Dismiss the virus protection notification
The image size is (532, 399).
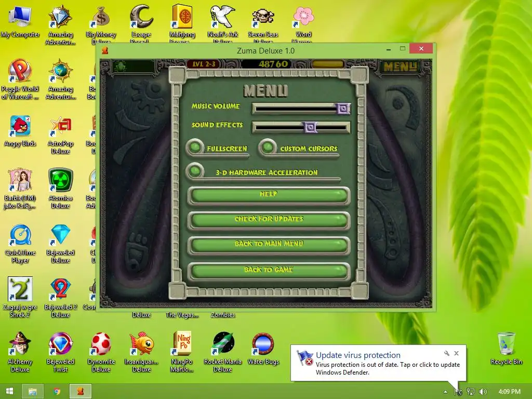[x=456, y=353]
